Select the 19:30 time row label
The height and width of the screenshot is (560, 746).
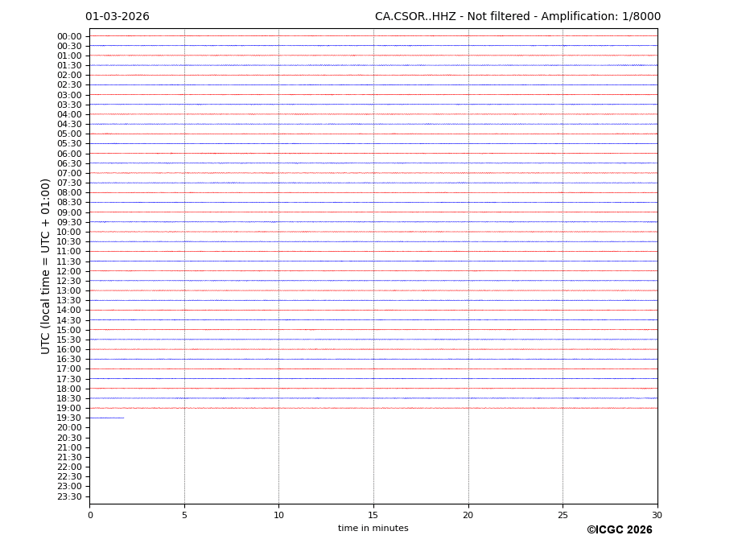click(x=69, y=418)
